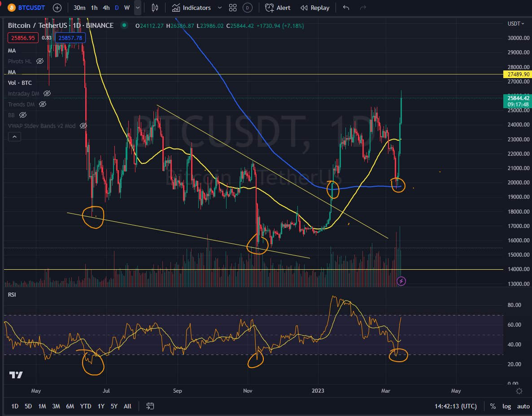Collapse the indicator legend with the caret

coord(14,136)
